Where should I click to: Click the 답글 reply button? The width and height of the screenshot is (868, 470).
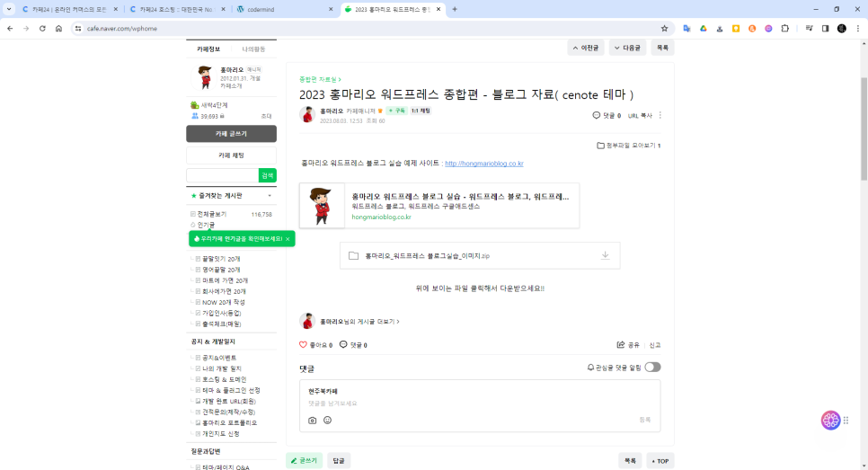click(x=338, y=461)
